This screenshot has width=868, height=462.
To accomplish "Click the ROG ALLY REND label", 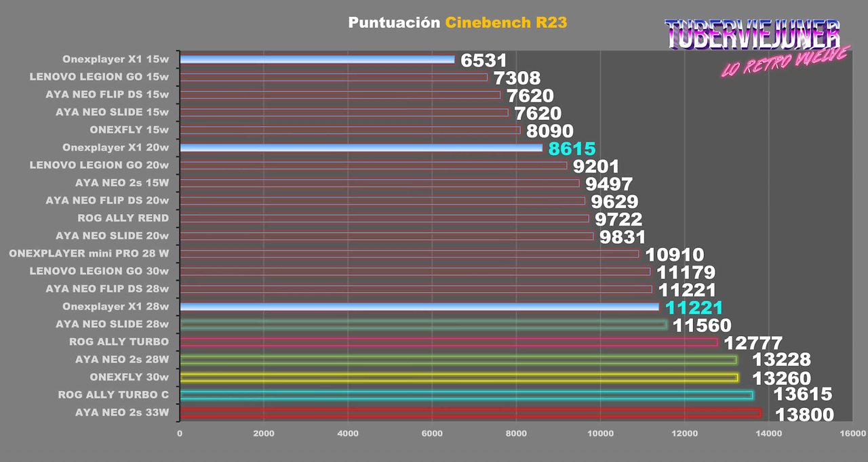I will [x=123, y=218].
